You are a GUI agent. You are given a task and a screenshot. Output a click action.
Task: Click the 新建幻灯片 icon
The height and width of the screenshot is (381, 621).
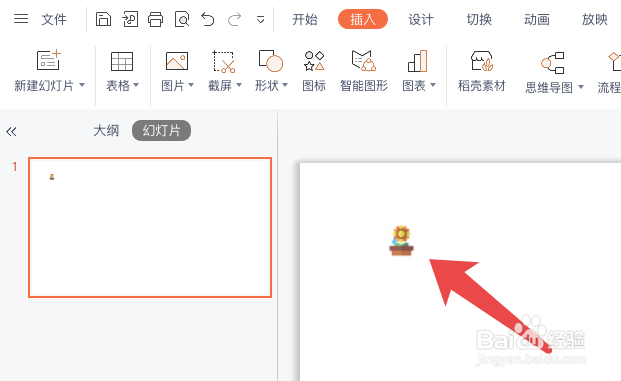tap(48, 60)
